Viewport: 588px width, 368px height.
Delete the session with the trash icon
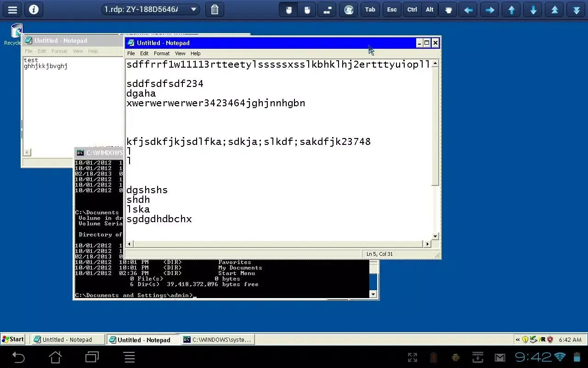(215, 9)
